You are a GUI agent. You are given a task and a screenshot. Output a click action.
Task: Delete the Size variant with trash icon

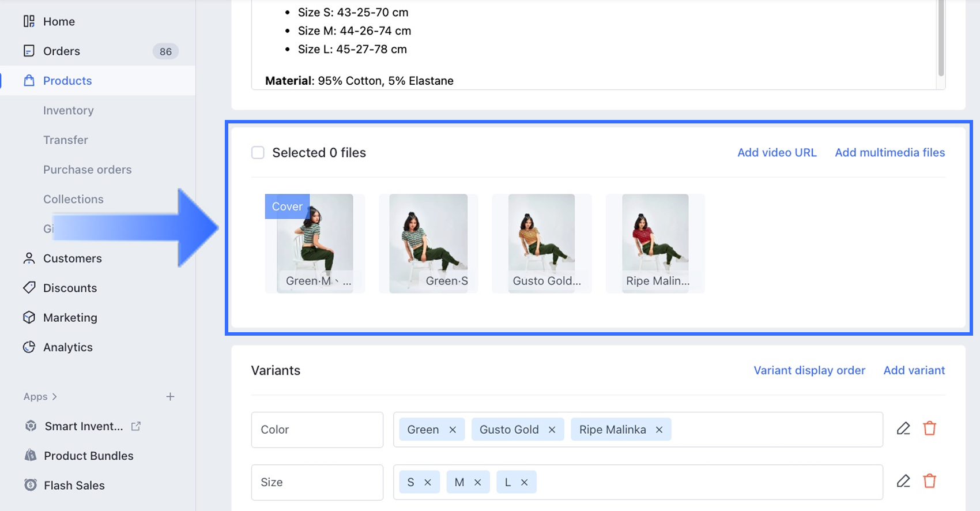pyautogui.click(x=929, y=481)
